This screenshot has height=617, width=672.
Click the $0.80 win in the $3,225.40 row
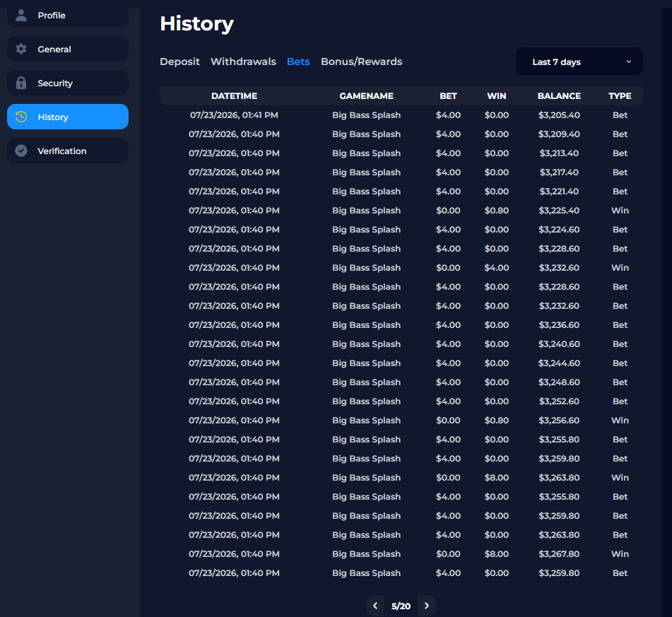(x=497, y=211)
